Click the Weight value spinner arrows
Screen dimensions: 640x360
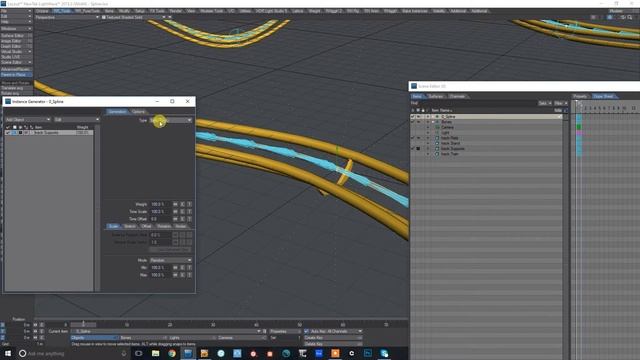click(175, 204)
